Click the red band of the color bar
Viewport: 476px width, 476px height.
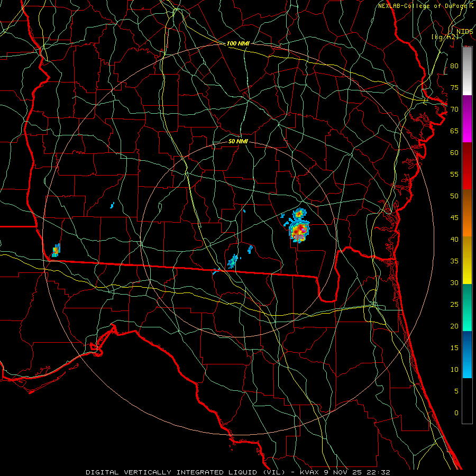pyautogui.click(x=467, y=166)
